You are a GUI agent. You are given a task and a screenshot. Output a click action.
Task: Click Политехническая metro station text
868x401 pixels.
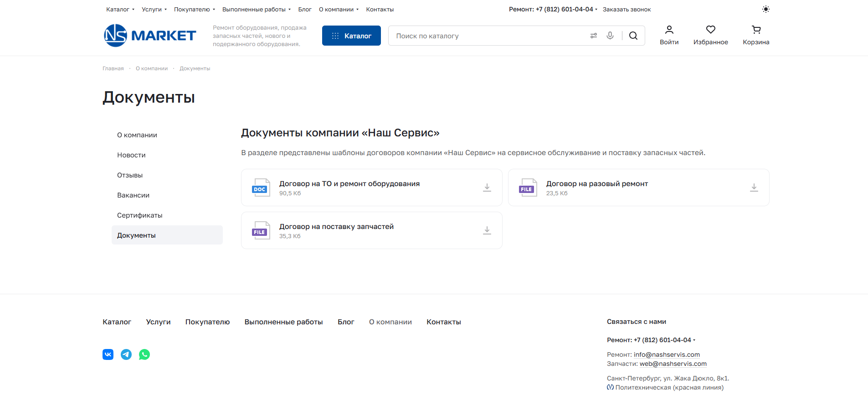coord(669,387)
